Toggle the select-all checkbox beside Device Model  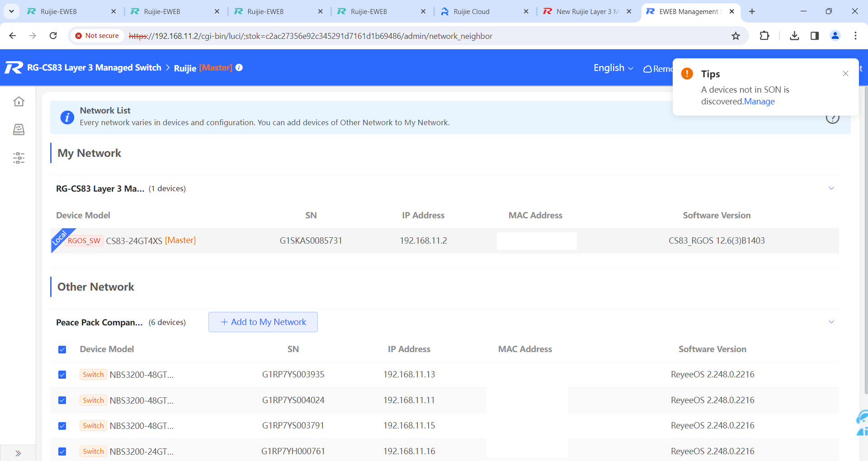[62, 349]
